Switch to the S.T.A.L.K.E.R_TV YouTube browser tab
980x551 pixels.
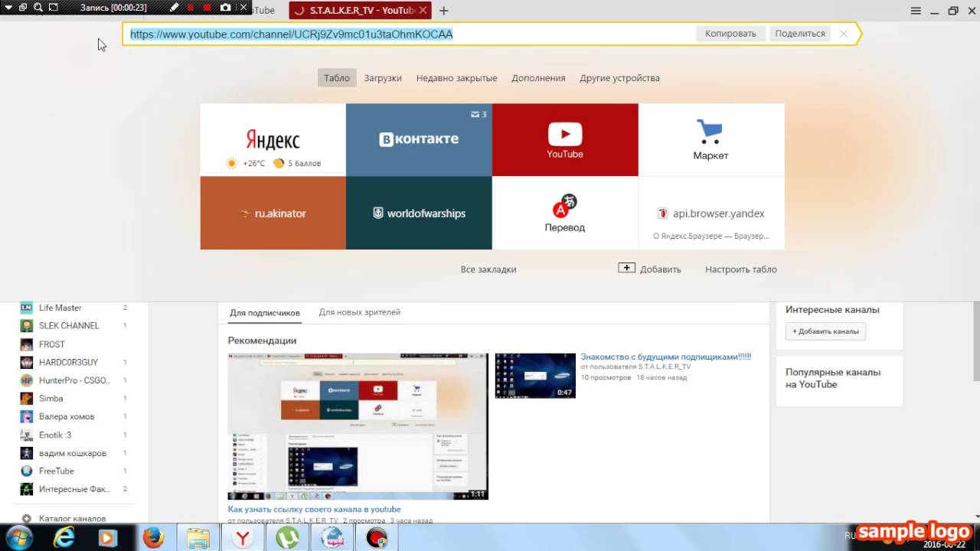(x=360, y=11)
